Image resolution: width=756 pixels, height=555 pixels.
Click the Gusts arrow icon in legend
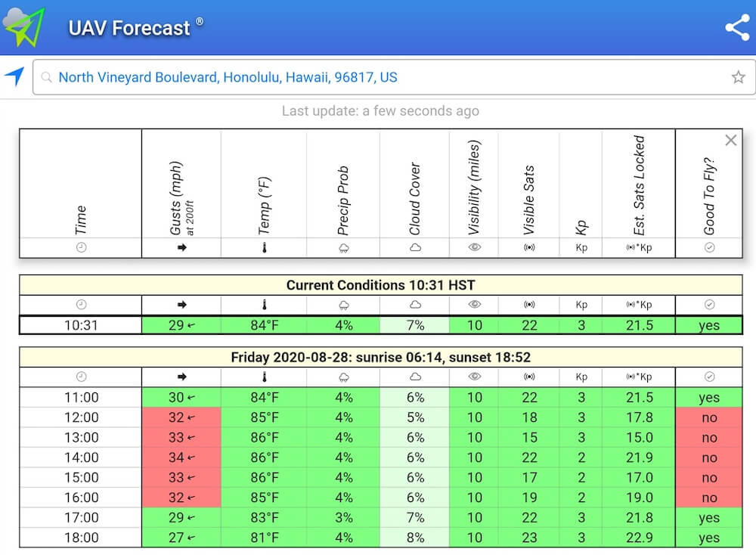181,247
